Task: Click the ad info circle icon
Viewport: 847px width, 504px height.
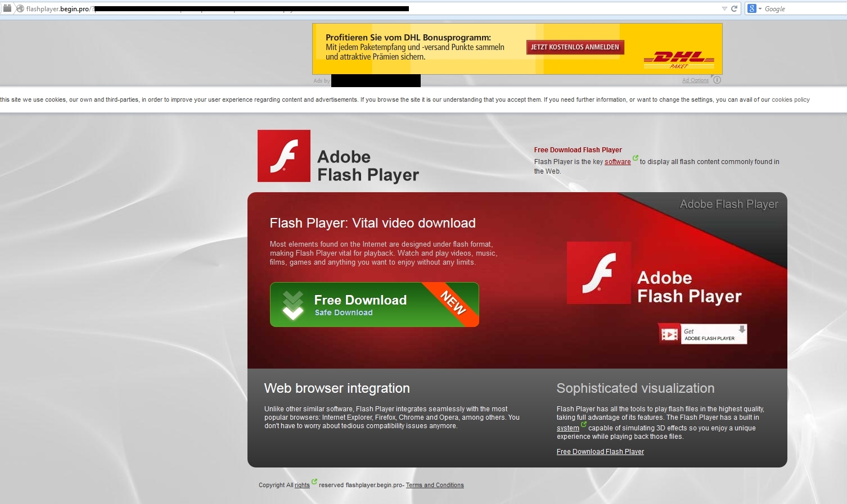Action: pos(717,80)
